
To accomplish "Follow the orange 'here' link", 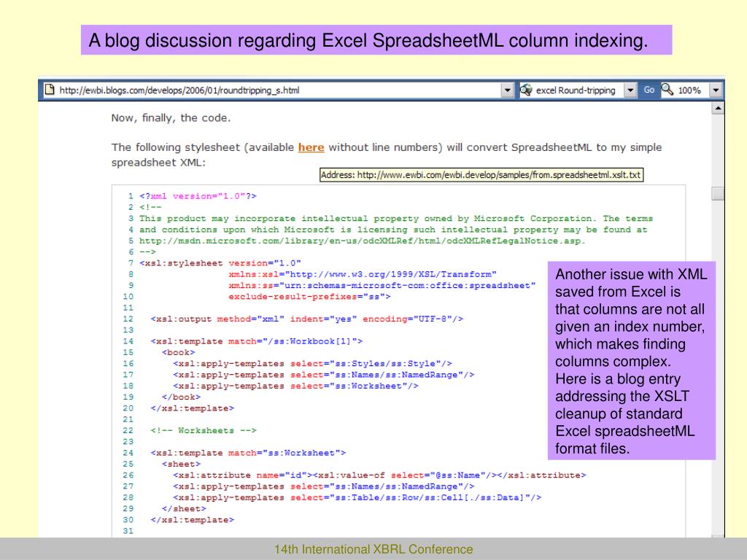I will tap(311, 147).
